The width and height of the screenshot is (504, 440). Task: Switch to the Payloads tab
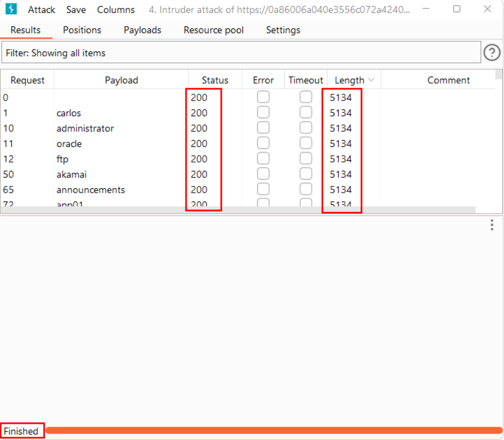pos(142,30)
